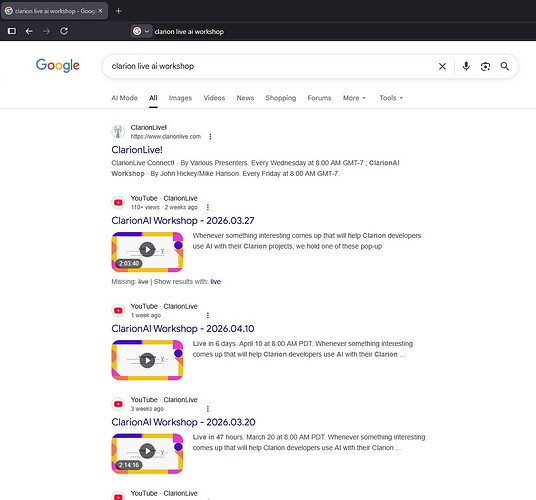Image resolution: width=536 pixels, height=500 pixels.
Task: Open options menu for ClarionLive.com result
Action: 210,137
